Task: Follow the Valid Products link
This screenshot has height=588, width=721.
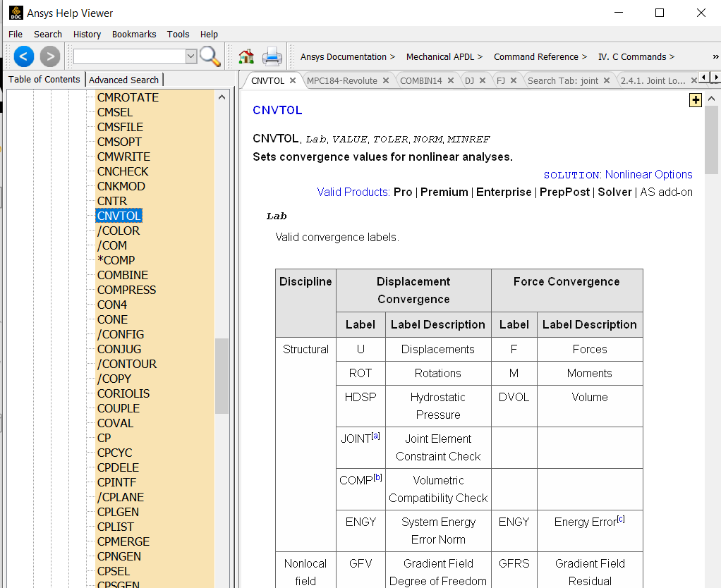Action: pyautogui.click(x=353, y=192)
